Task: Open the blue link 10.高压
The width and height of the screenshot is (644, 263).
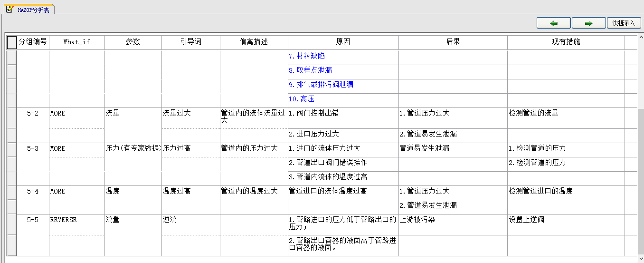Action: click(302, 99)
